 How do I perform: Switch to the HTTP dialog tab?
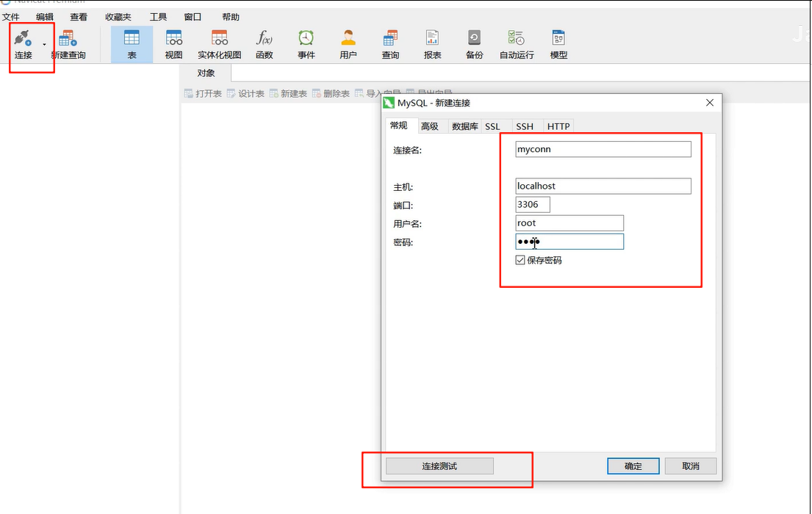558,126
